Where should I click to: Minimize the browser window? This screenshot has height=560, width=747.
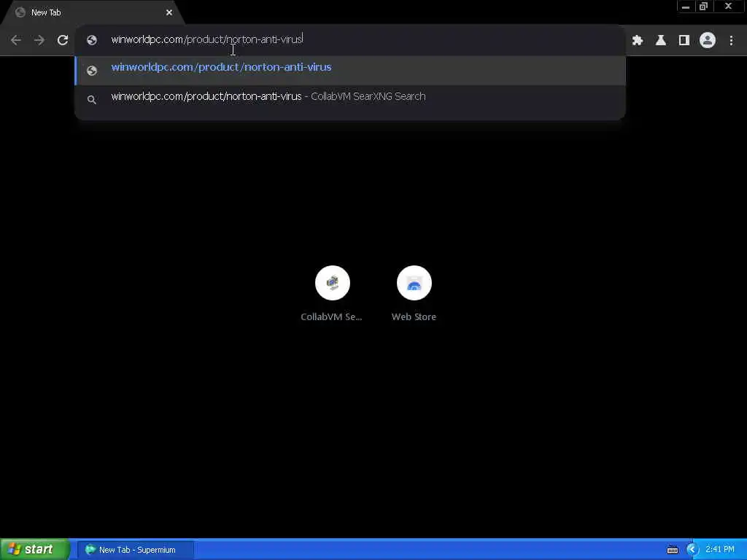tap(686, 6)
